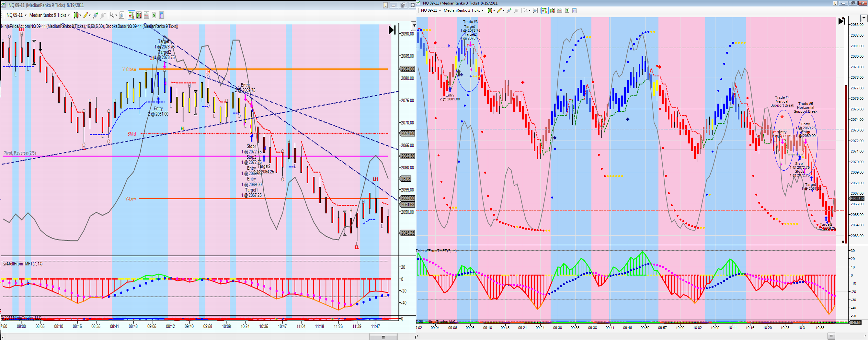Click price axis dropdown arrow in 3 Ticks chart

coord(864,18)
